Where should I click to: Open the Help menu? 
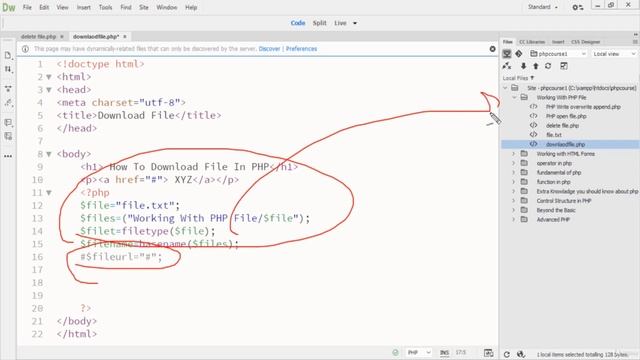pos(191,7)
